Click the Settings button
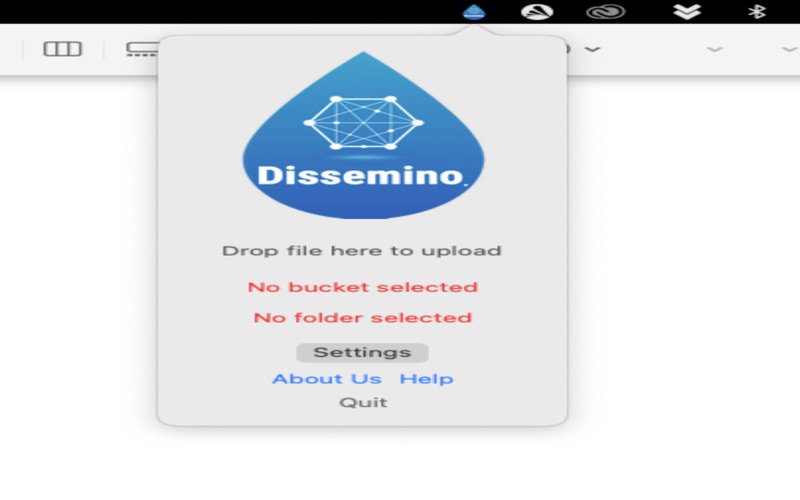 click(362, 353)
